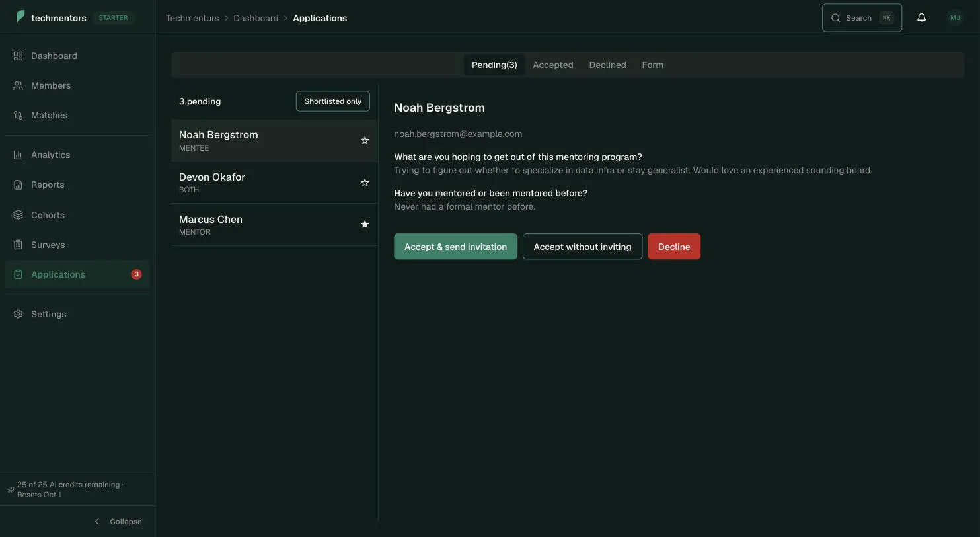Open the MJ user avatar menu
The height and width of the screenshot is (537, 980).
coord(955,18)
